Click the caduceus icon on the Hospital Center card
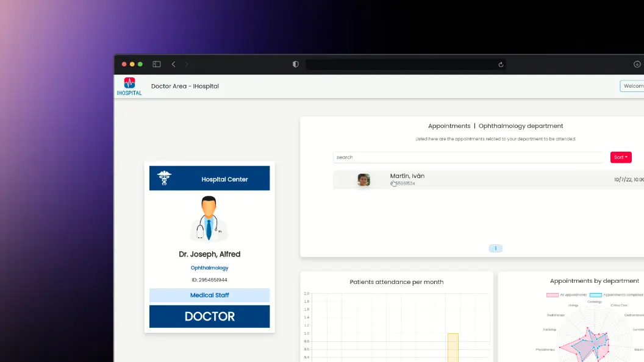This screenshot has width=644, height=362. tap(163, 177)
